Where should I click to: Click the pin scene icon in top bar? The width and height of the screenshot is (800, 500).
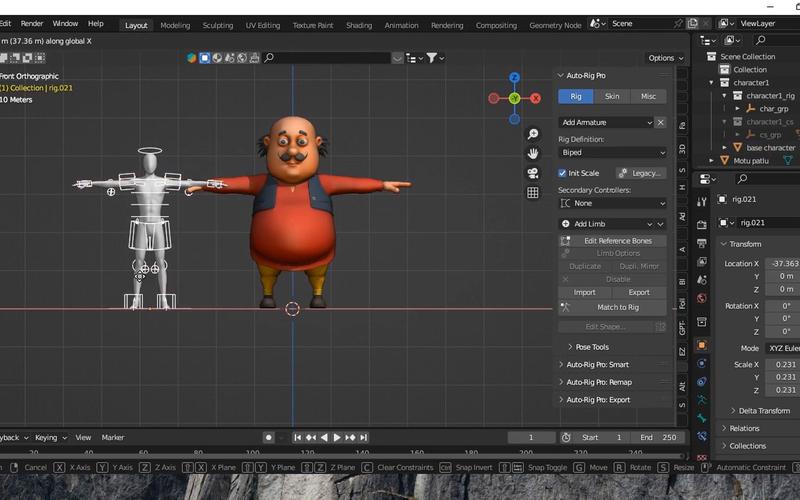678,23
